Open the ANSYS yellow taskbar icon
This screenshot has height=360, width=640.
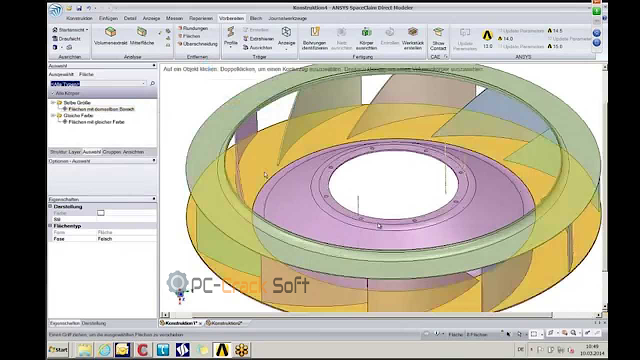click(x=222, y=350)
